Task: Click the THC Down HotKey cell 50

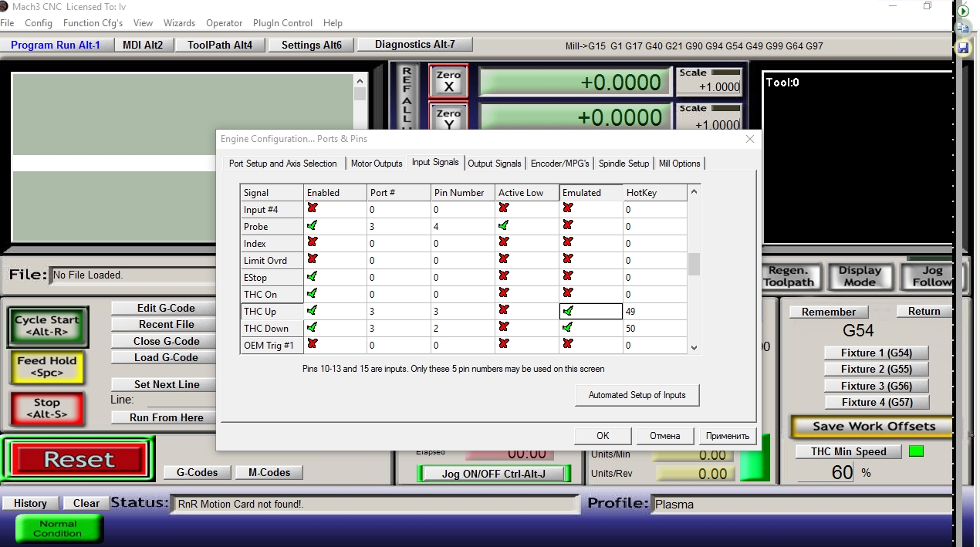Action: [x=654, y=328]
